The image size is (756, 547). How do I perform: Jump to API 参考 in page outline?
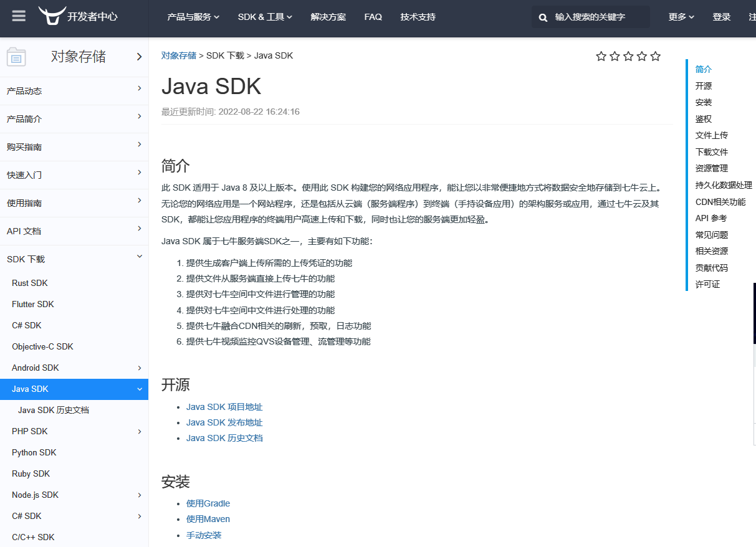click(711, 218)
